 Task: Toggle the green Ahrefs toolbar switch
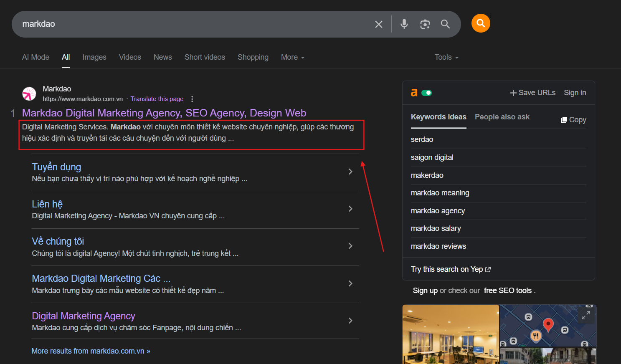click(426, 93)
